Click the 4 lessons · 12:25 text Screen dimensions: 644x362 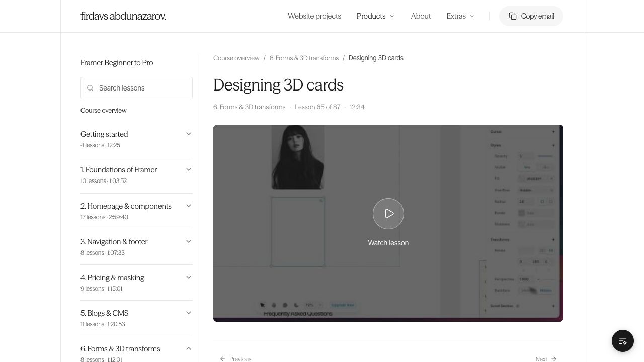(x=101, y=145)
